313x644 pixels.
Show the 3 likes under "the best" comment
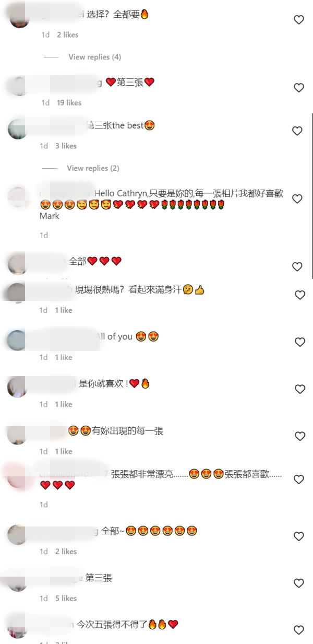[66, 146]
